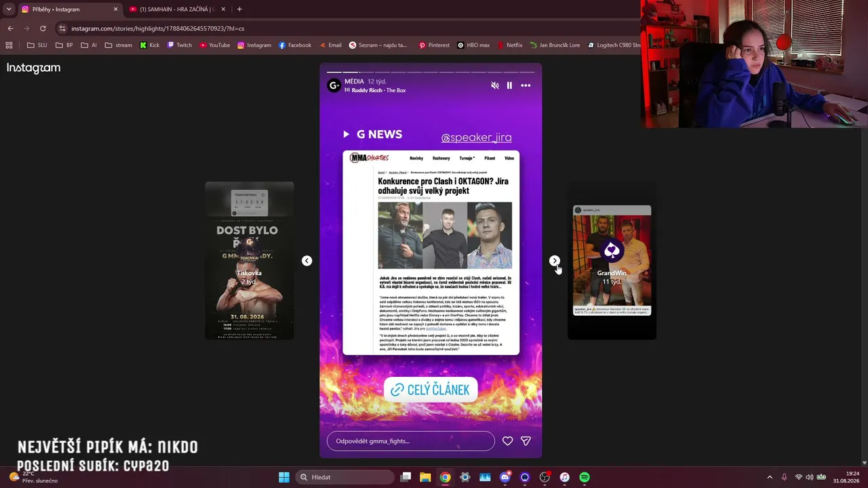Open the Roddy Ricch - The Box music label
The height and width of the screenshot is (488, 868).
[x=375, y=90]
